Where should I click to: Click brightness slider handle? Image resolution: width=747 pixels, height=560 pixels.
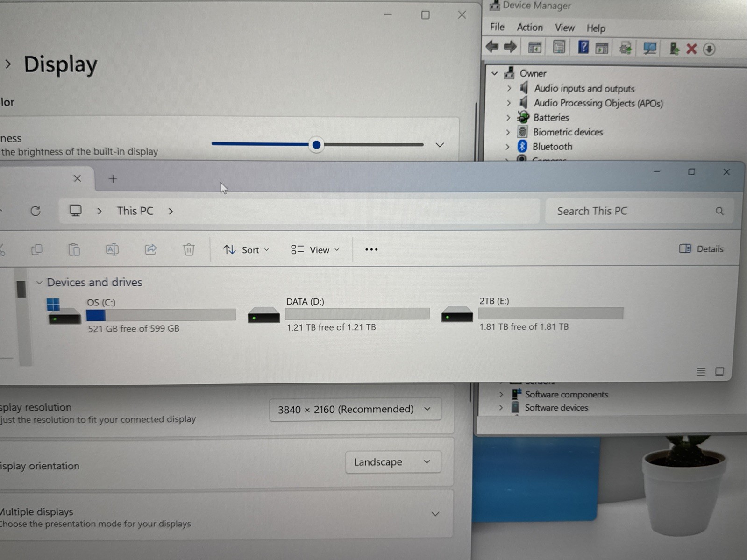(x=316, y=145)
